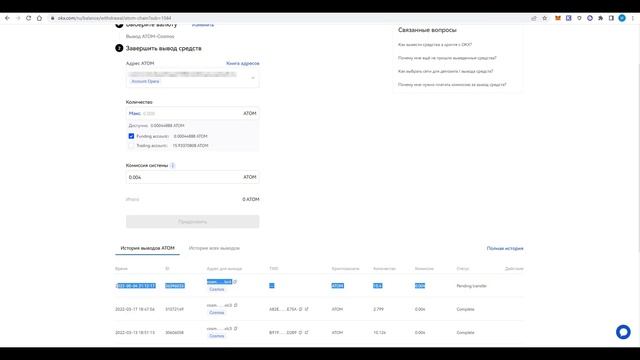The height and width of the screenshot is (360, 640).
Task: Uncheck the Funding account checkbox
Action: click(x=131, y=136)
